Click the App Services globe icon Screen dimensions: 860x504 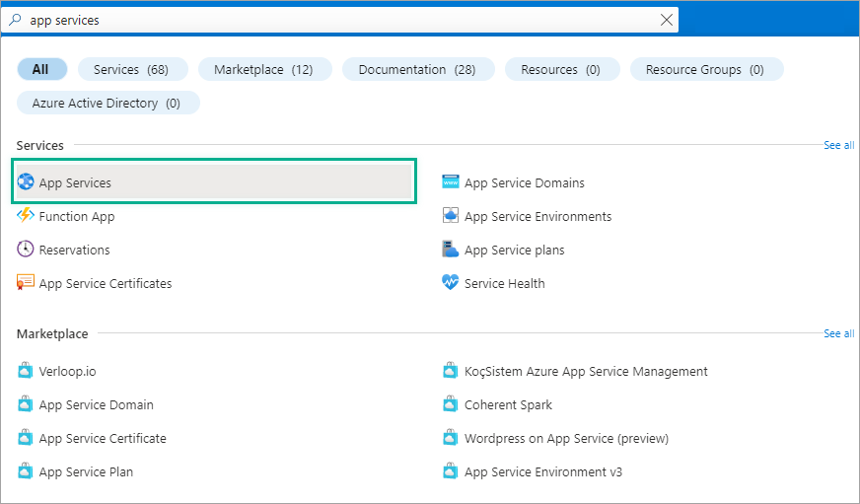tap(26, 182)
